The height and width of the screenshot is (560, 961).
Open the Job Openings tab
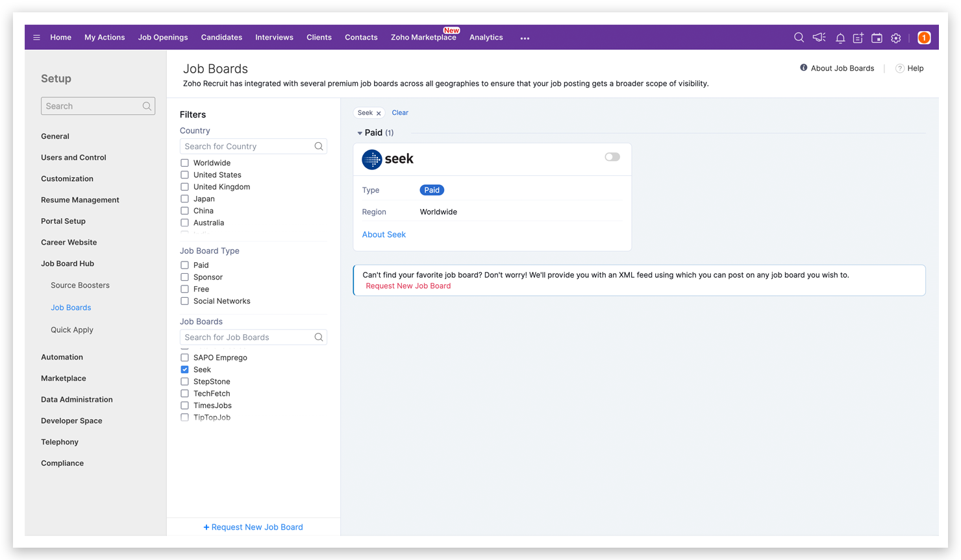[x=163, y=38]
